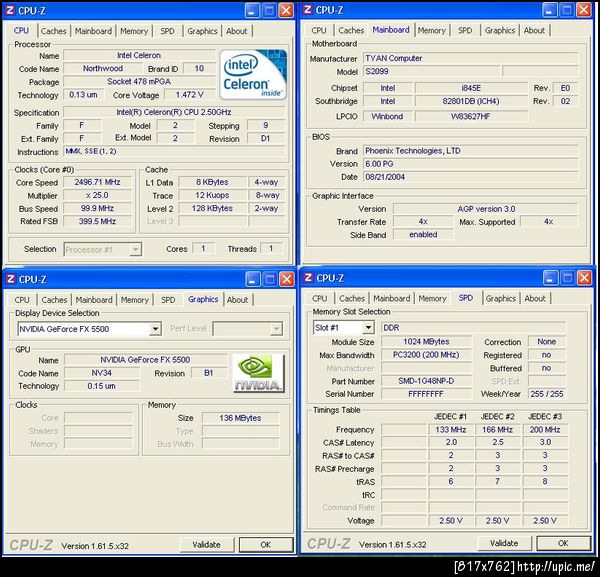Image resolution: width=600 pixels, height=577 pixels.
Task: Open Graphics tab in the CPU window
Action: pos(202,31)
